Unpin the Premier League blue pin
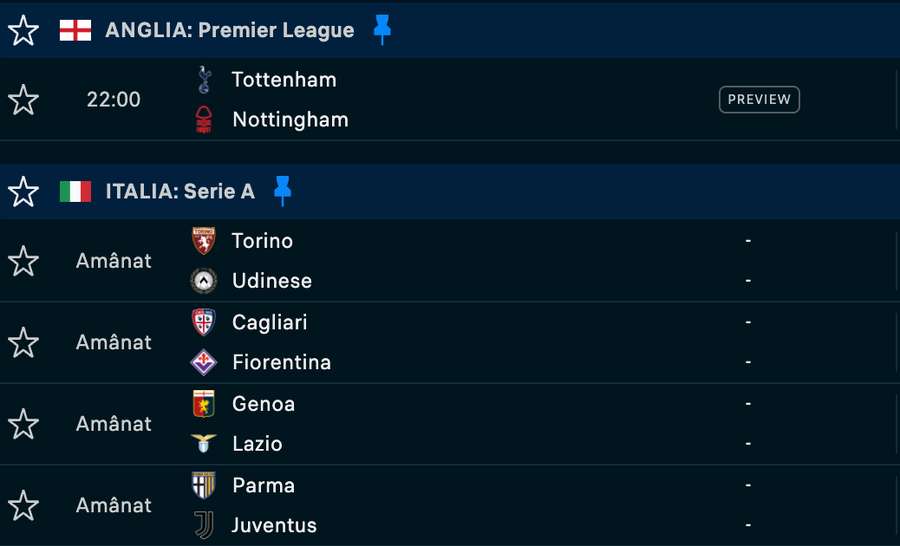The height and width of the screenshot is (546, 900). click(x=382, y=30)
